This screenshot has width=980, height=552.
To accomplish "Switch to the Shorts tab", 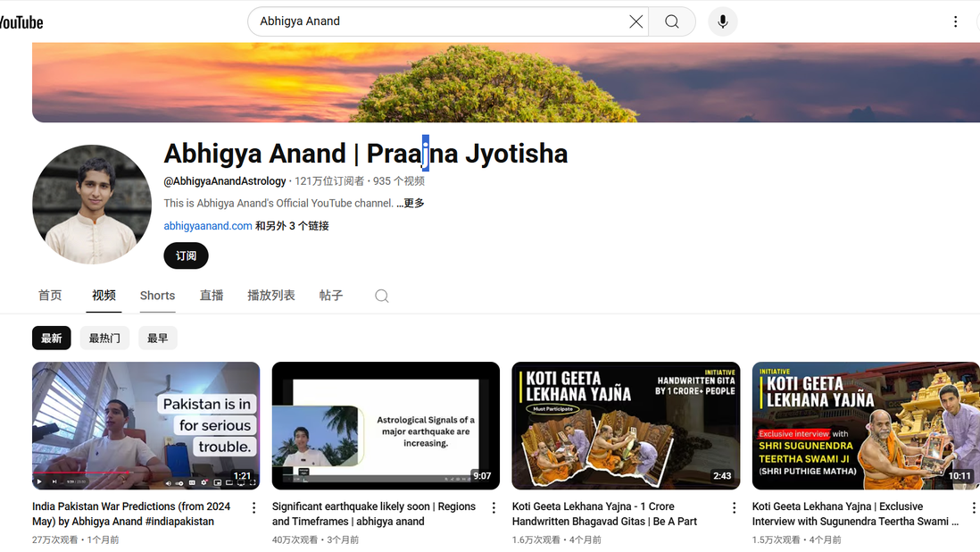I will 157,296.
